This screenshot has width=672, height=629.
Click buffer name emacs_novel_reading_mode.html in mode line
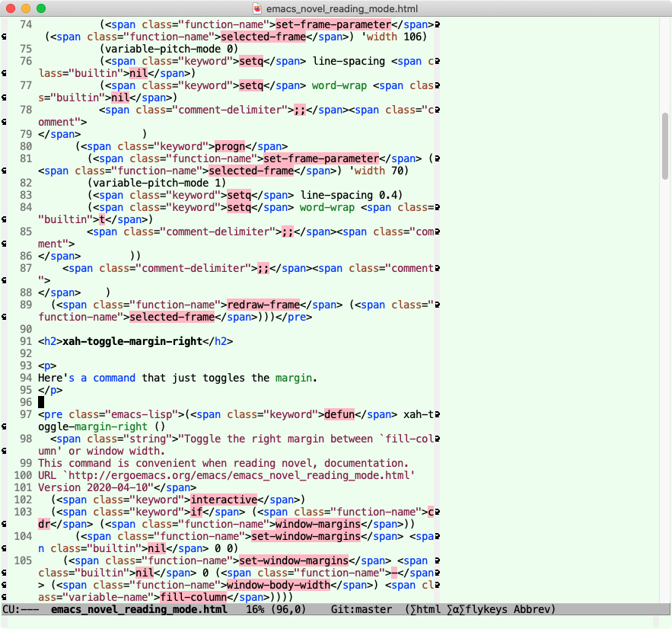pyautogui.click(x=139, y=609)
